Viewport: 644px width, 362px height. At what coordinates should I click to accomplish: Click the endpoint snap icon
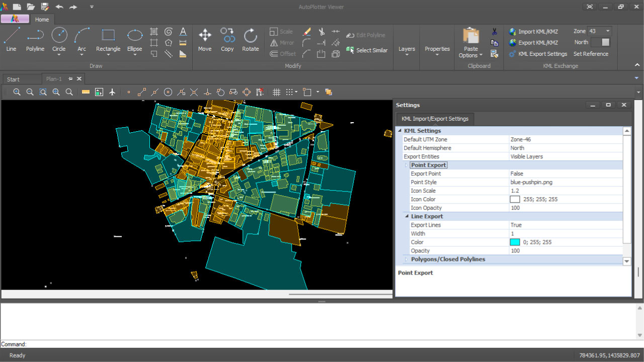[x=142, y=92]
